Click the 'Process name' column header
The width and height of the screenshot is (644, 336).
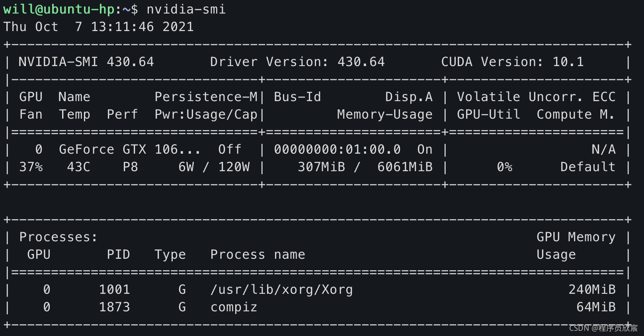pyautogui.click(x=258, y=254)
